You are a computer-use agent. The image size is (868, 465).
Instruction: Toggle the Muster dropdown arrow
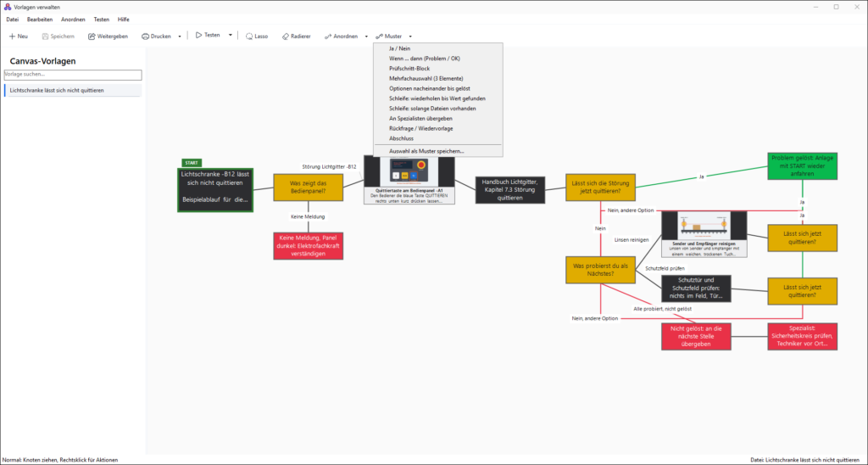click(x=410, y=36)
